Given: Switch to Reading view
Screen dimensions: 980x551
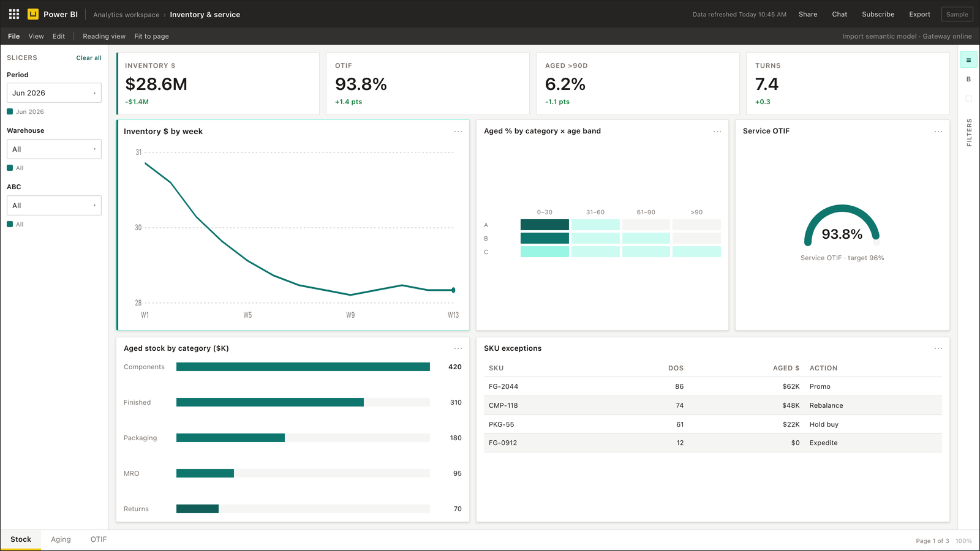Looking at the screenshot, I should (x=104, y=36).
